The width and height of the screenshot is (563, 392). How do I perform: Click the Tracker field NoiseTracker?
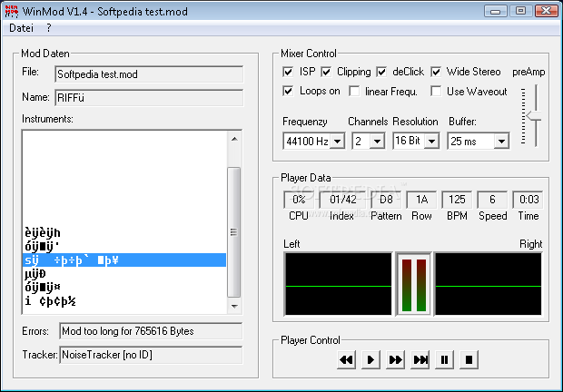pos(151,355)
